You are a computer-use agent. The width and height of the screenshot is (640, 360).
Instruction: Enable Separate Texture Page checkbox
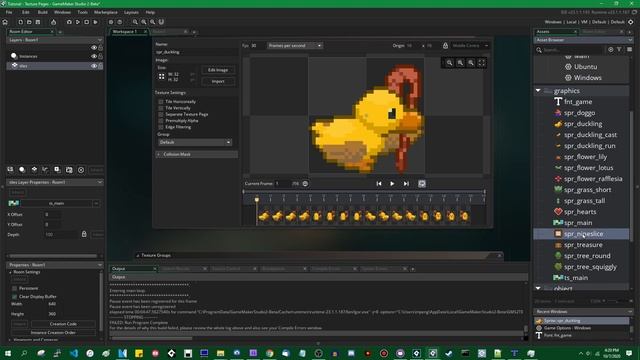[x=161, y=115]
